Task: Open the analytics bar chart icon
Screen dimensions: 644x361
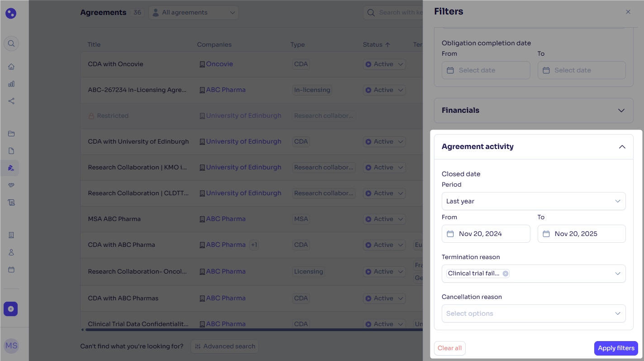Action: pyautogui.click(x=11, y=84)
